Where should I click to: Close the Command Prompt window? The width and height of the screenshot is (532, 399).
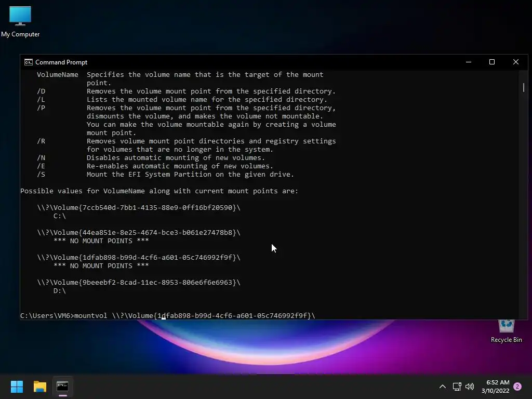click(x=516, y=62)
